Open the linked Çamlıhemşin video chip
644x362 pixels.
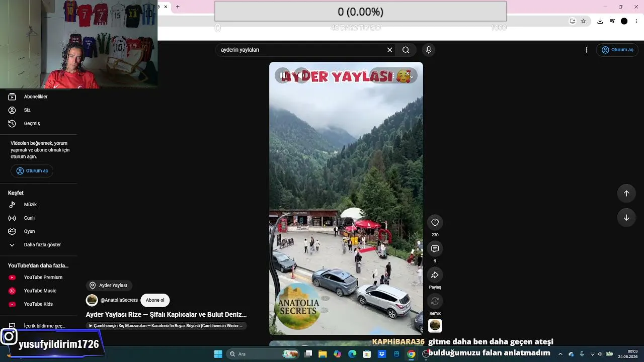click(166, 326)
